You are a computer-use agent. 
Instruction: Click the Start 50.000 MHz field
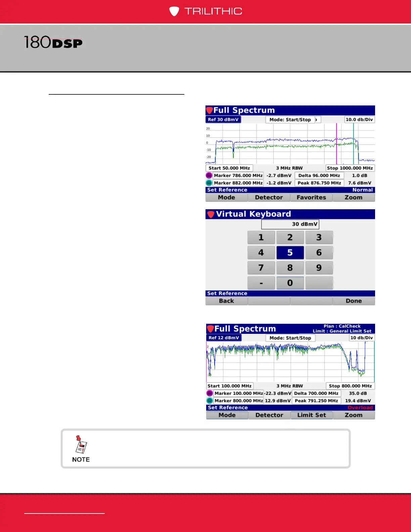tap(229, 168)
